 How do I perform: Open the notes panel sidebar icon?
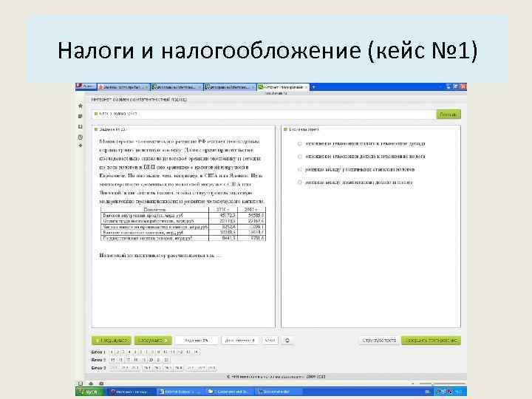tap(81, 117)
